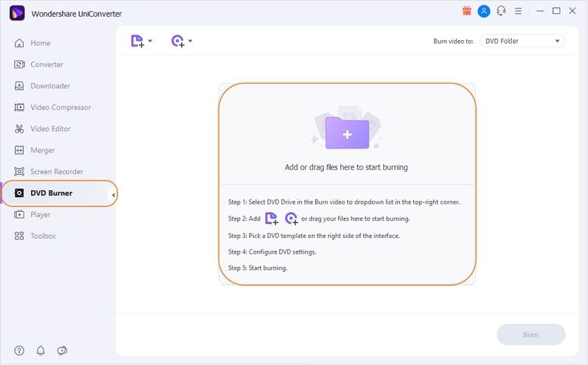Open the Player section
This screenshot has height=365, width=588.
click(x=41, y=214)
